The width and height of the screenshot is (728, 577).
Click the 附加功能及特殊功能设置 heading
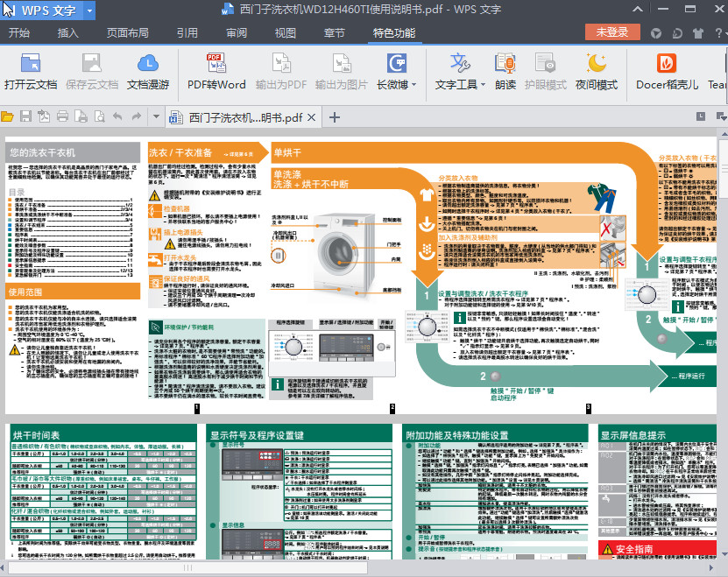pos(457,435)
